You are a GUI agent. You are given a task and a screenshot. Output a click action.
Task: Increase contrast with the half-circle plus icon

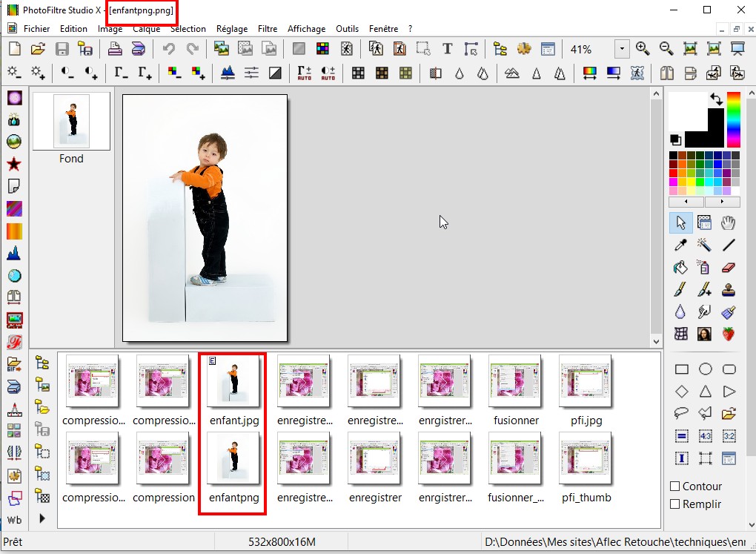click(90, 73)
